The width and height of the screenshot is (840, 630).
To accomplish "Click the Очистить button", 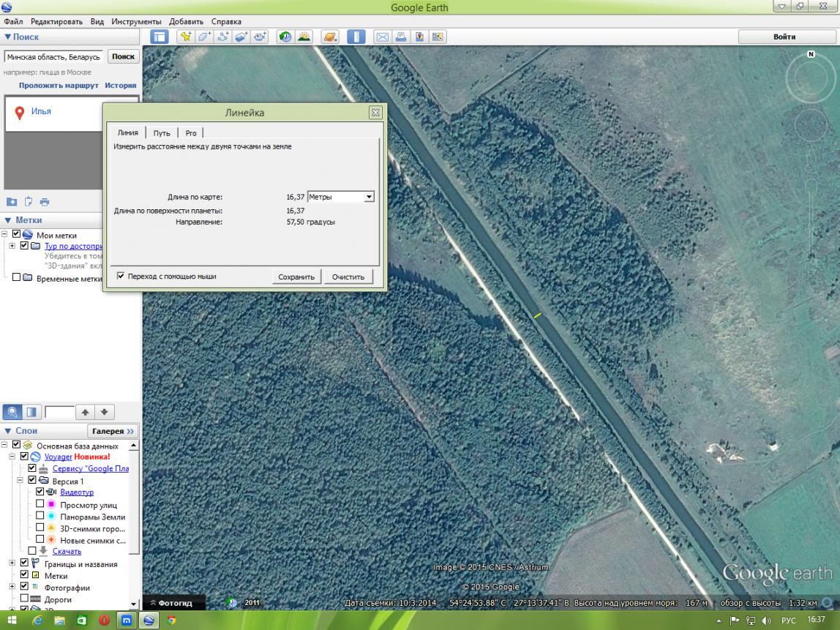I will [348, 277].
